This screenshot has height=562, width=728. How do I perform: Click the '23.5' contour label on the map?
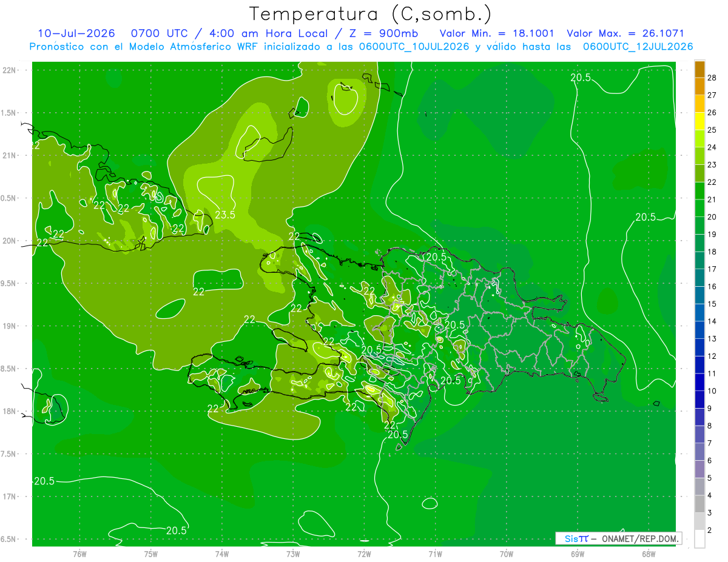(225, 214)
